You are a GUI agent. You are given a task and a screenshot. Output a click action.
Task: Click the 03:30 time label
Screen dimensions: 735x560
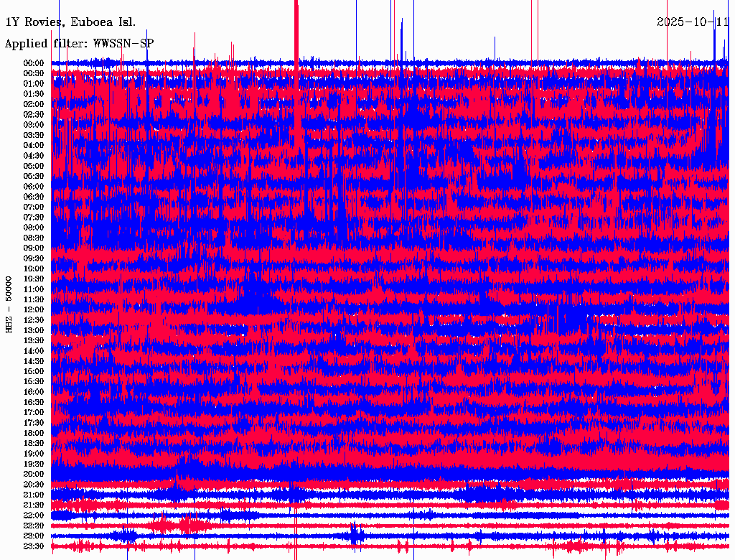coord(34,136)
